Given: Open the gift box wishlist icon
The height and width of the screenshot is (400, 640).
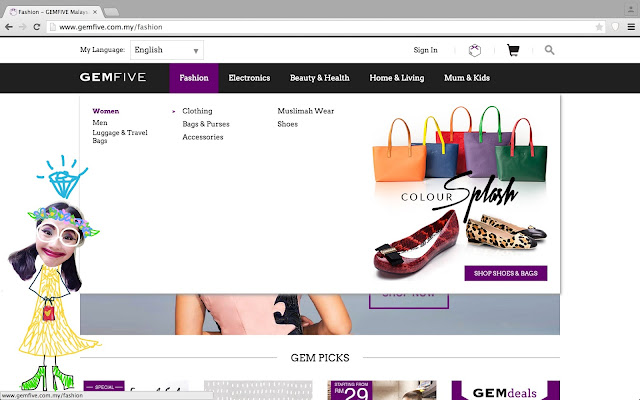Looking at the screenshot, I should 474,50.
